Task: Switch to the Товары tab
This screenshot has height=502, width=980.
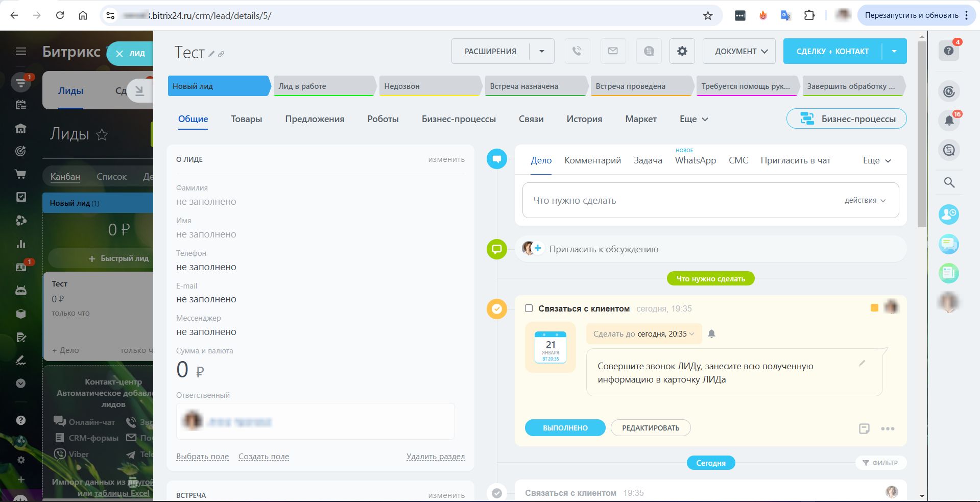Action: [x=246, y=119]
